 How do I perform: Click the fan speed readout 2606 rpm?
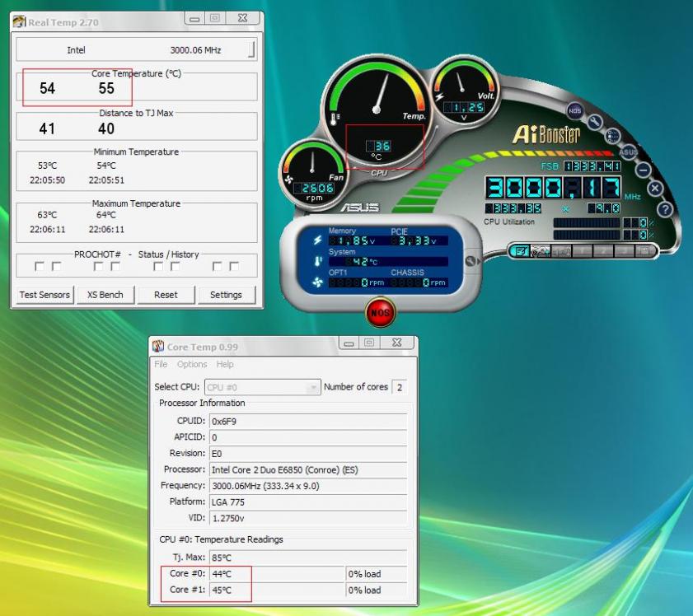coord(314,188)
